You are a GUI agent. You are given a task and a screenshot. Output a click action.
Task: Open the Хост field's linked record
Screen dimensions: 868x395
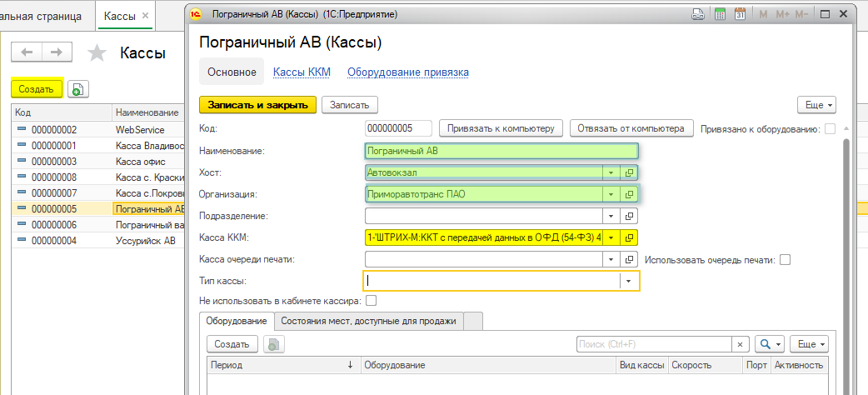click(630, 172)
